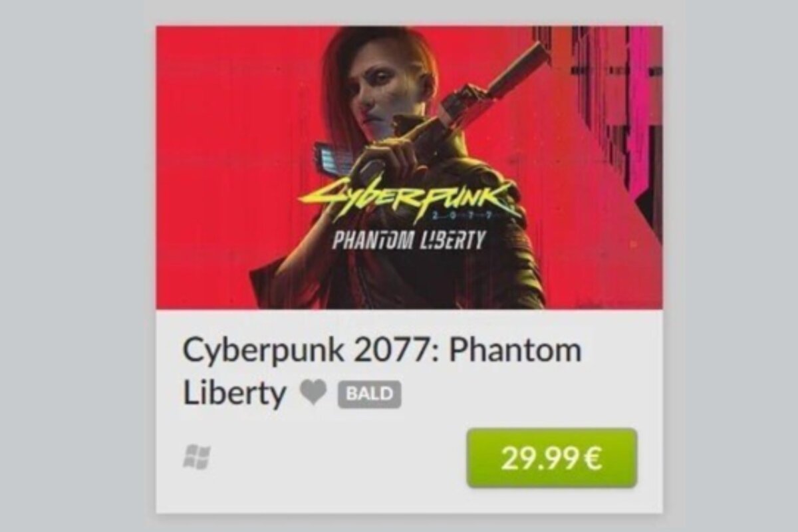This screenshot has width=798, height=532.
Task: Click the PHANTOM LIBERTY subtitle on the cover
Action: 408,240
